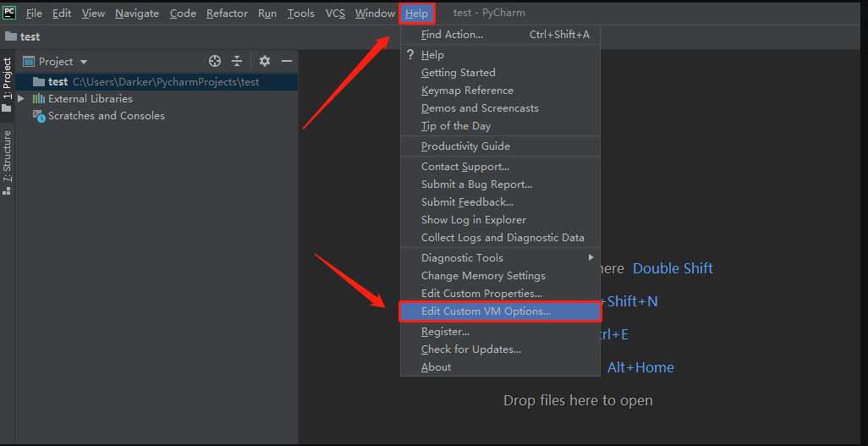This screenshot has height=446, width=868.
Task: Open the Productivity Guide
Action: coord(501,146)
